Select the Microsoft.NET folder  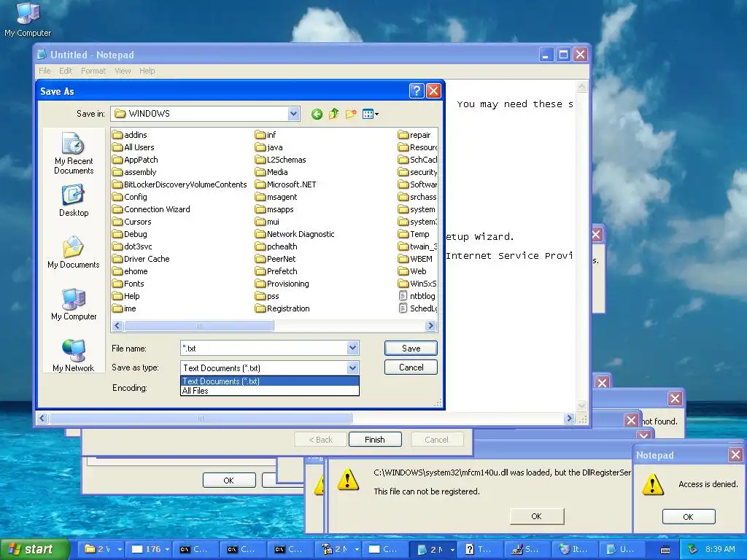tap(285, 184)
